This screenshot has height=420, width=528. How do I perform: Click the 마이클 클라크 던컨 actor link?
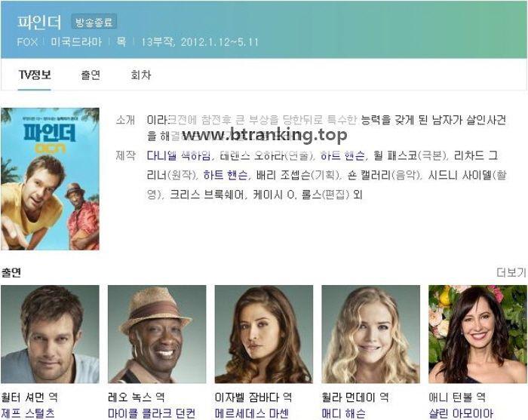tap(151, 413)
